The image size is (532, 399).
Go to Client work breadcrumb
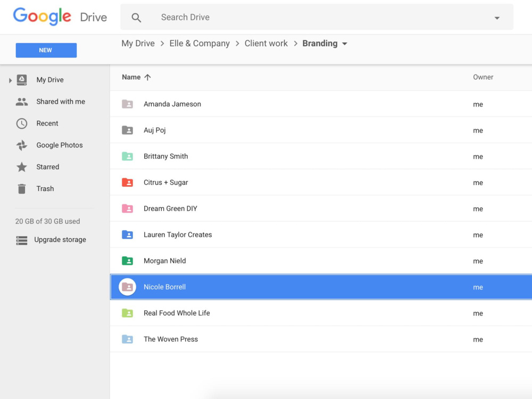[x=266, y=44]
